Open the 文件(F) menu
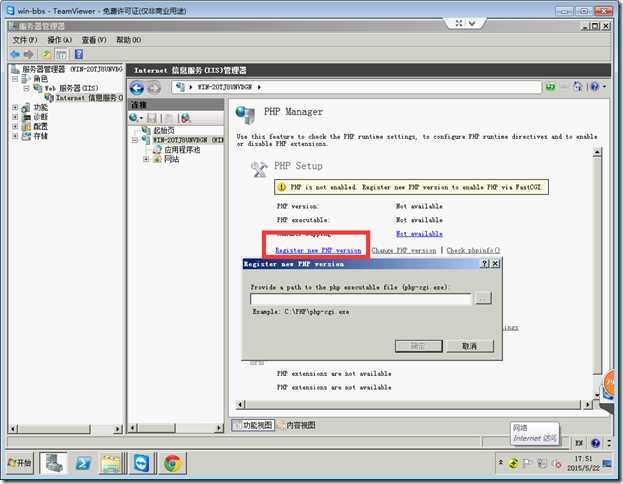The image size is (623, 484). [25, 40]
